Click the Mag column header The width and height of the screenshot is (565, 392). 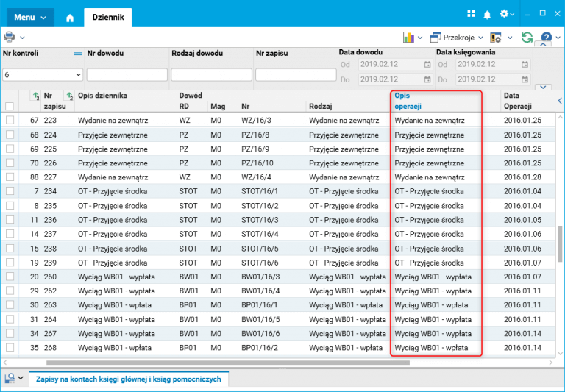tap(218, 107)
